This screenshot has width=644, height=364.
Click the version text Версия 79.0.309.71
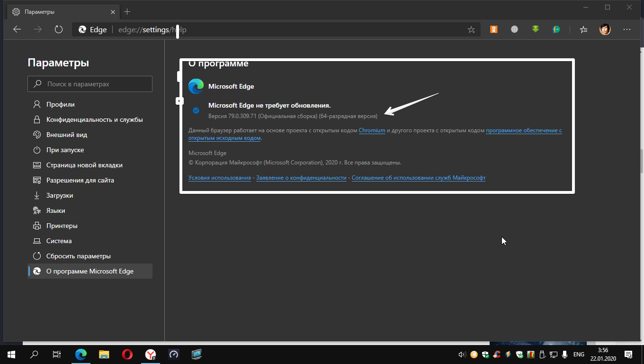(232, 116)
